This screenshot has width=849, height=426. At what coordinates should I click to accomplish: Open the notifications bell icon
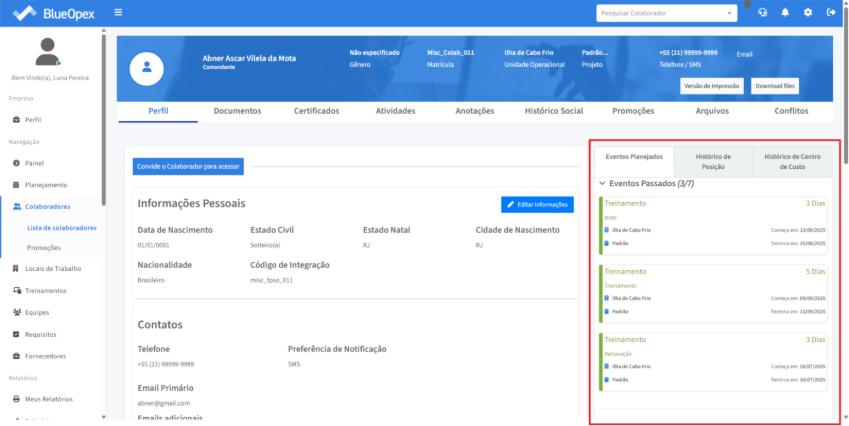click(785, 13)
